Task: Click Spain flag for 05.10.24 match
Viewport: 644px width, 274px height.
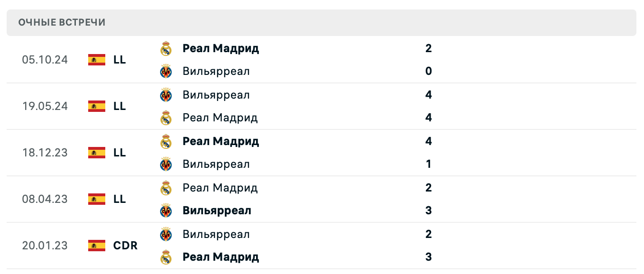Action: click(x=97, y=60)
